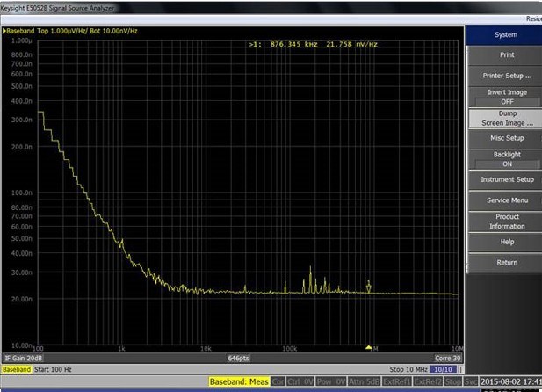
Task: Open Misc Setup submenu
Action: (x=506, y=138)
